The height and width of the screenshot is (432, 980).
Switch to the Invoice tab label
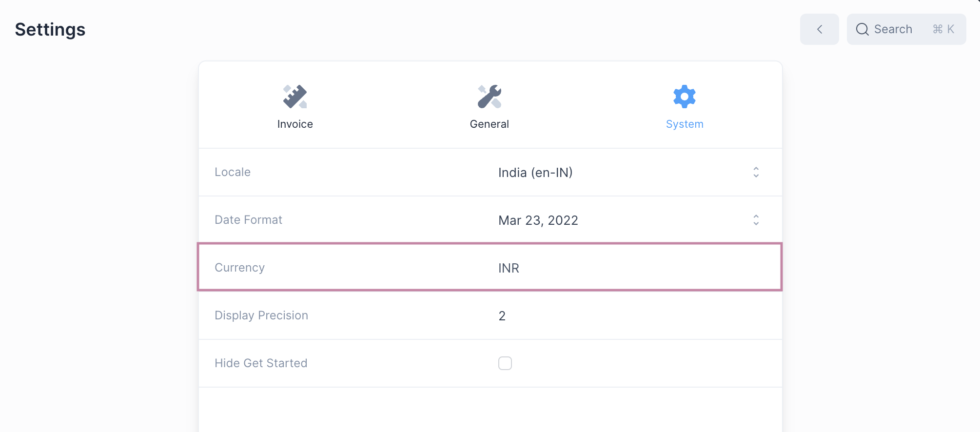[295, 124]
